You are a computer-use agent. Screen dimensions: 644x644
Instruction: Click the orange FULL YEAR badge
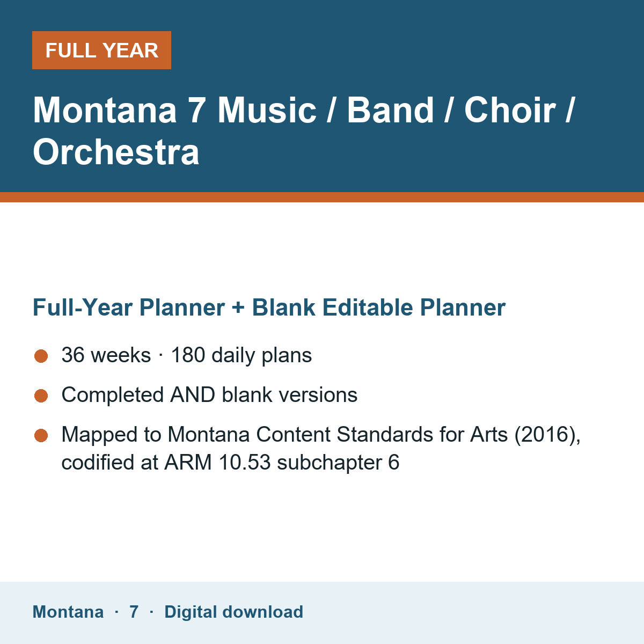(101, 50)
